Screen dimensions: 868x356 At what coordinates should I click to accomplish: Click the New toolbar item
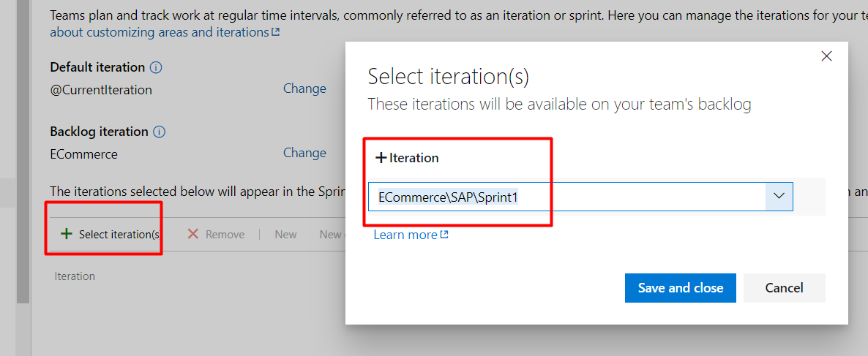click(285, 235)
